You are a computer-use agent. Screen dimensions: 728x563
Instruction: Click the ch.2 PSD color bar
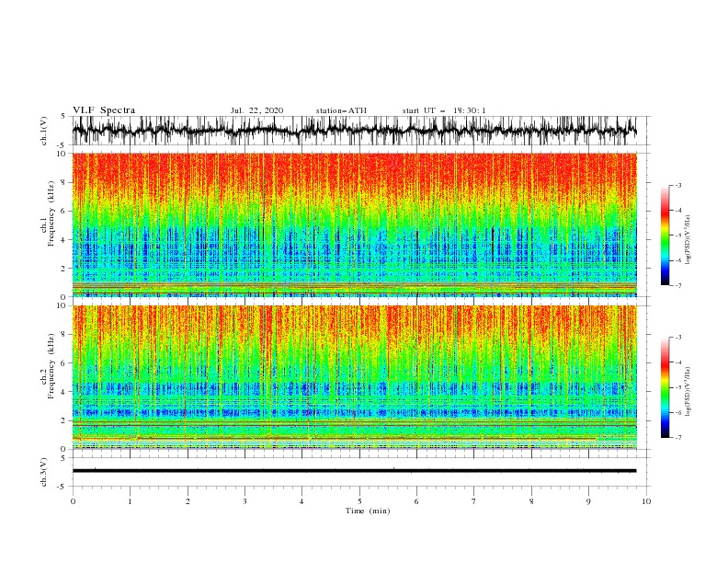coord(665,387)
